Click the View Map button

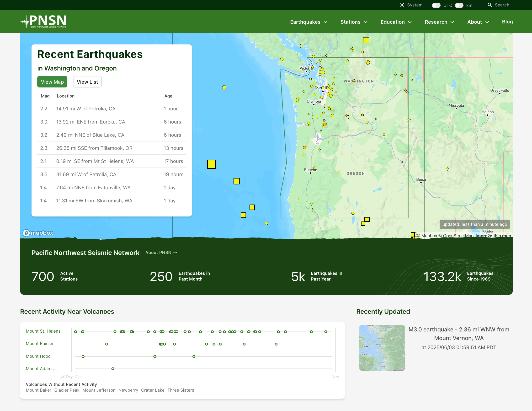(x=52, y=82)
